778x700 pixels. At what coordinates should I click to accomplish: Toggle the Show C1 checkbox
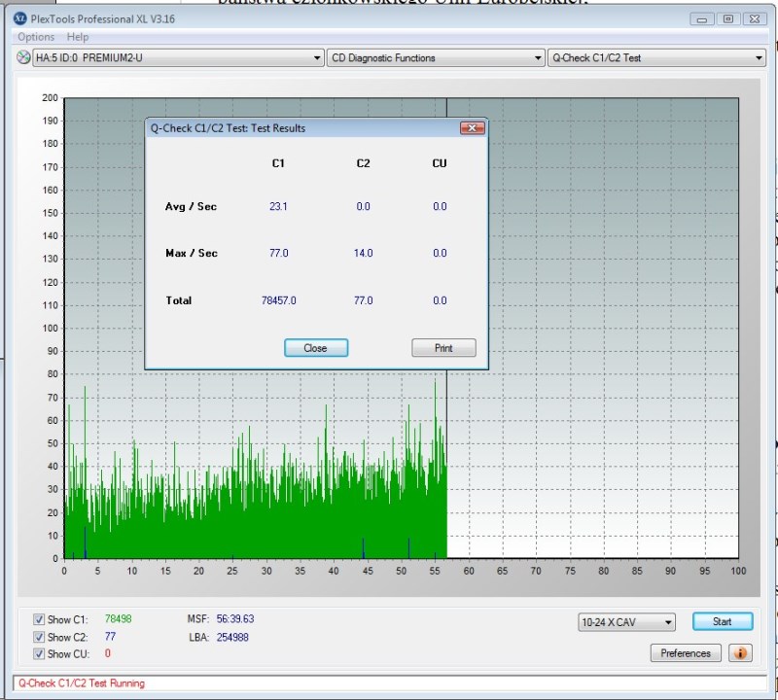pos(39,619)
